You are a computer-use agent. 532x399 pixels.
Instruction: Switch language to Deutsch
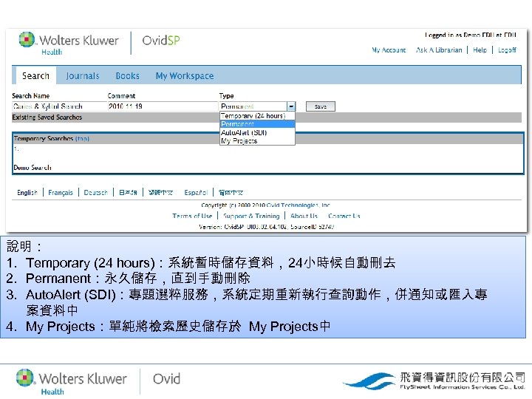click(x=95, y=192)
